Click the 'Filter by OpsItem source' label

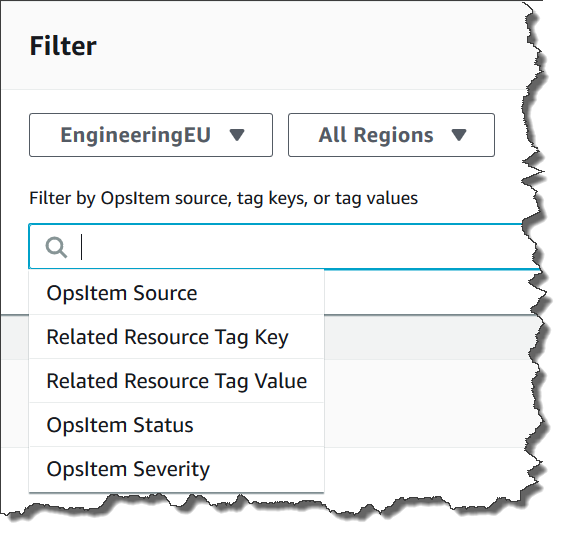223,199
